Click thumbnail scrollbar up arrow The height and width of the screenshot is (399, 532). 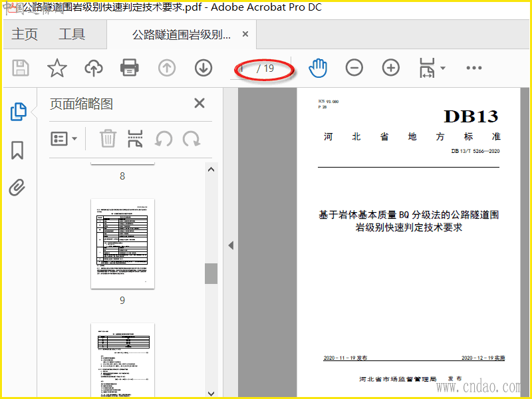click(x=211, y=170)
